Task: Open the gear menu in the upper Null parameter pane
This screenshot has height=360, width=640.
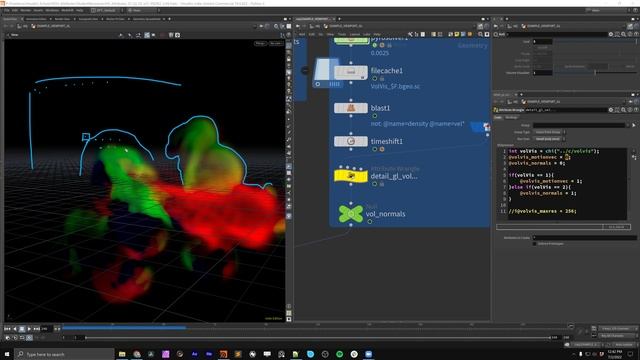Action: [x=611, y=34]
